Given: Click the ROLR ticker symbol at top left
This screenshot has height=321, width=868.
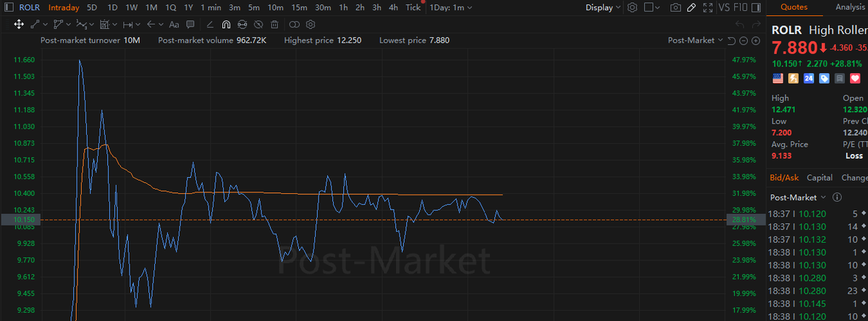Looking at the screenshot, I should point(30,8).
